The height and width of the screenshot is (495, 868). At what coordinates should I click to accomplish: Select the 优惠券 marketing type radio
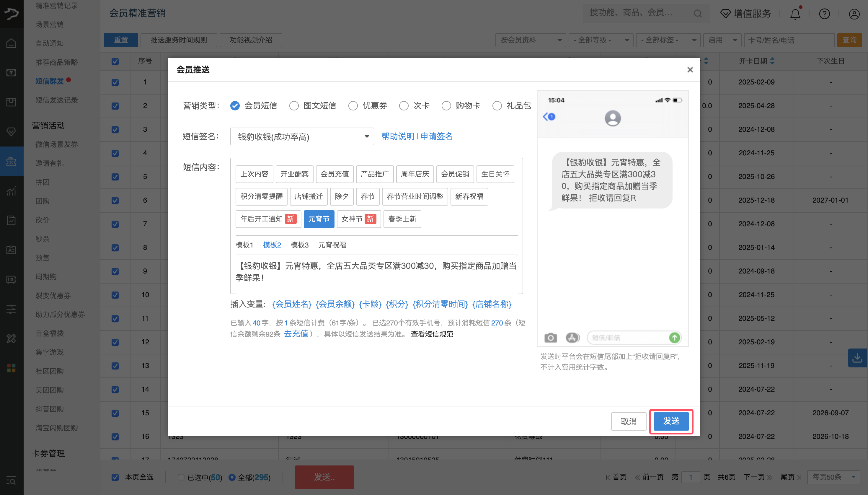pyautogui.click(x=353, y=106)
